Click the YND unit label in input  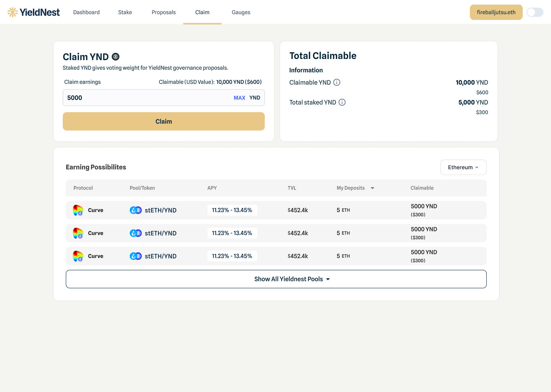tap(255, 98)
